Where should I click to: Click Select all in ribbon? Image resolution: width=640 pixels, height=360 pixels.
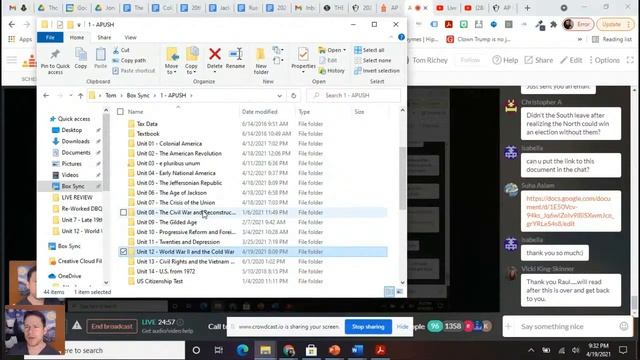tap(369, 50)
